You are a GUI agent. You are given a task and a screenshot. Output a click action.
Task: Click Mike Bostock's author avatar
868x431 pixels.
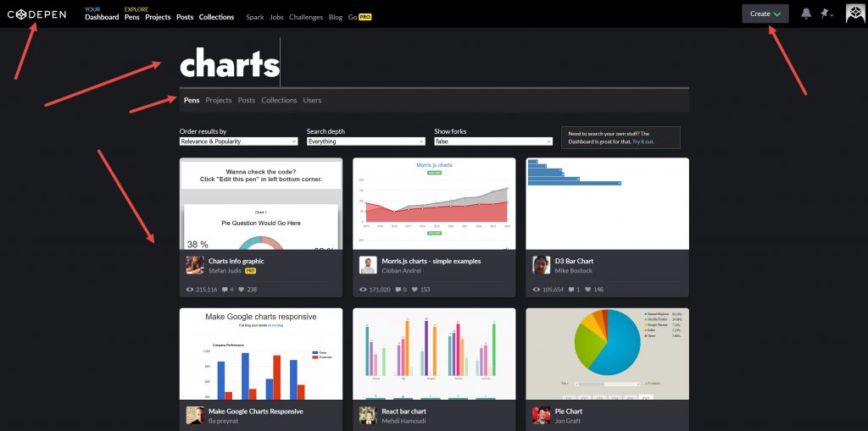(x=541, y=265)
